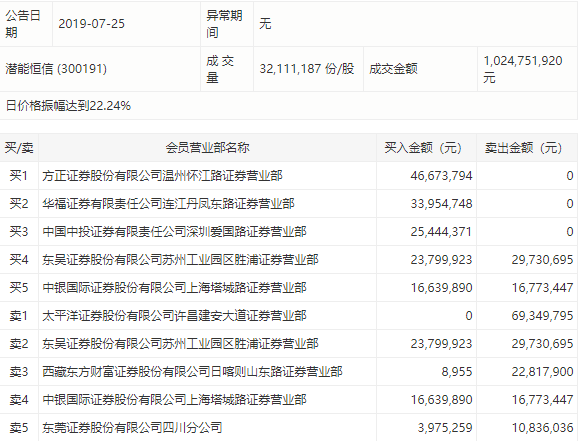Click the 买/卖 column header

pyautogui.click(x=19, y=148)
